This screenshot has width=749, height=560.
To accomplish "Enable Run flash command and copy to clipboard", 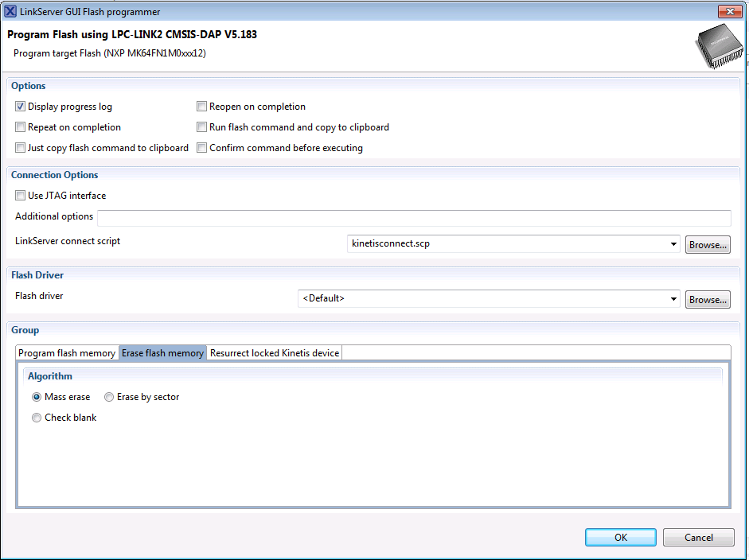I will tap(202, 127).
